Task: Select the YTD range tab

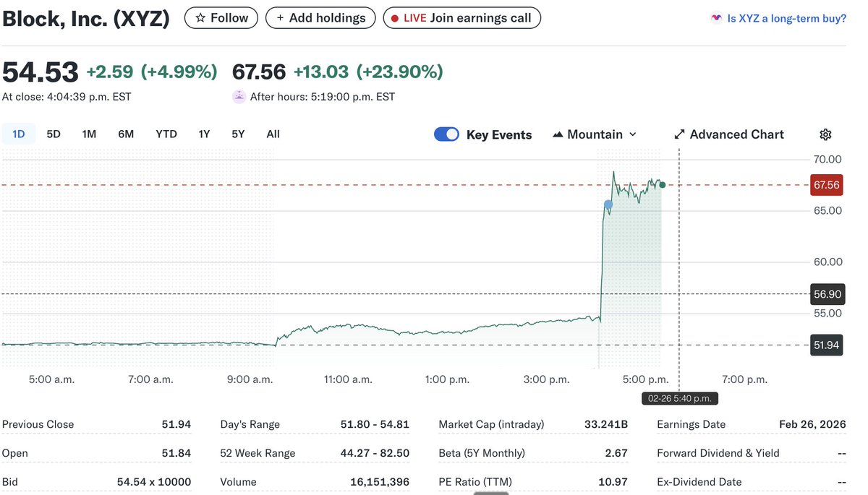Action: [x=166, y=134]
